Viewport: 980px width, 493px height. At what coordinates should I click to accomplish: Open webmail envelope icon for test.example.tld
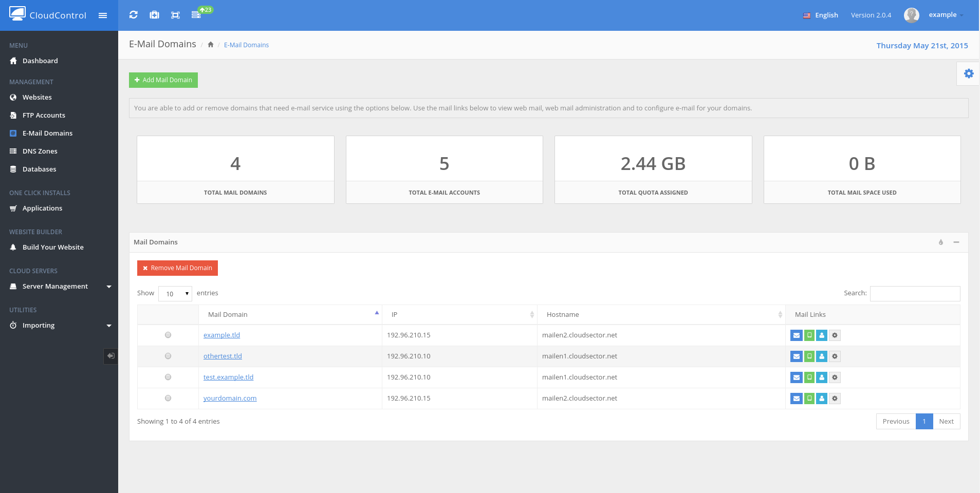797,377
